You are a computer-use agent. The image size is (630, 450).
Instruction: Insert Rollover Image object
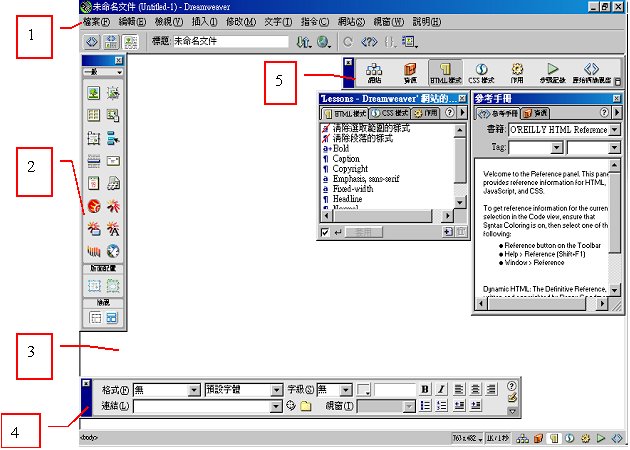point(113,94)
